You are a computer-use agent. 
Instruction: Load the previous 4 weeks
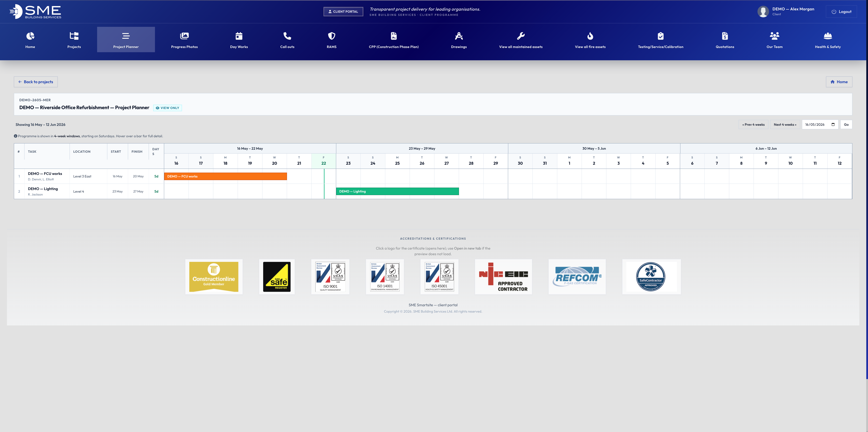753,125
